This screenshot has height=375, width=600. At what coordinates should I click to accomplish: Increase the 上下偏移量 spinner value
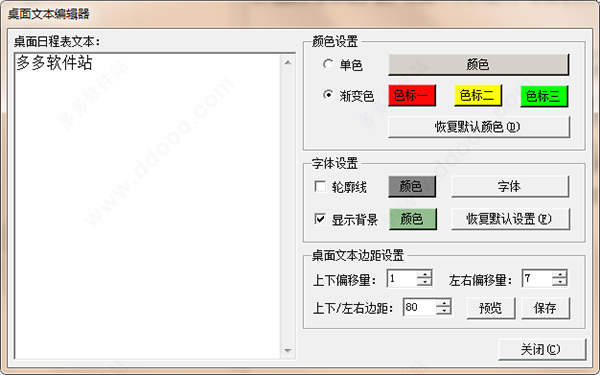(x=424, y=274)
